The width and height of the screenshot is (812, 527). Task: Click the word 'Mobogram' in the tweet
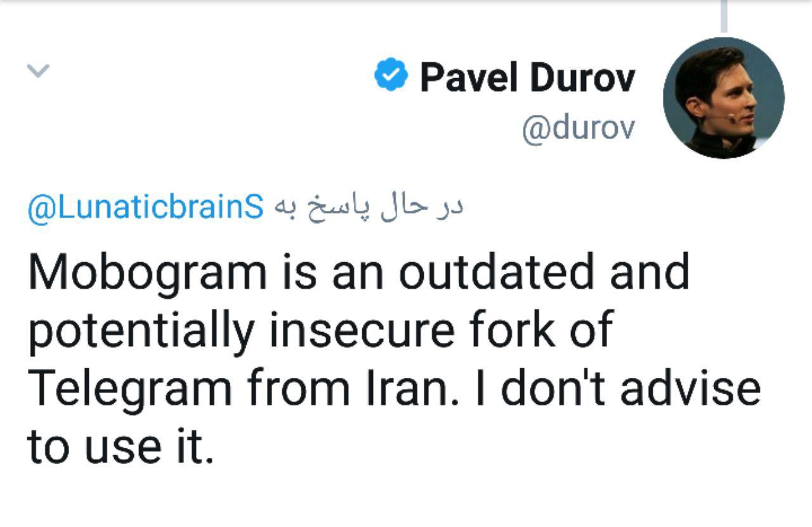(147, 272)
